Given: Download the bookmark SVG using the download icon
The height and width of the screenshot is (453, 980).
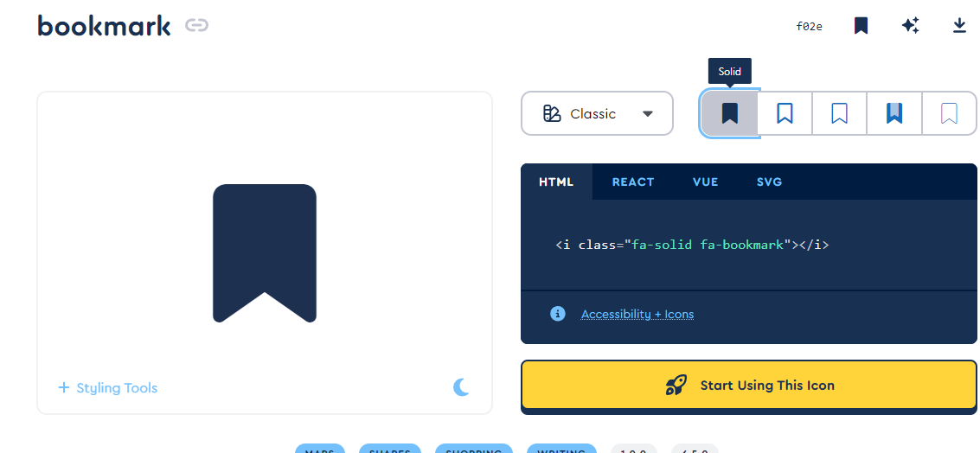Looking at the screenshot, I should [x=959, y=26].
